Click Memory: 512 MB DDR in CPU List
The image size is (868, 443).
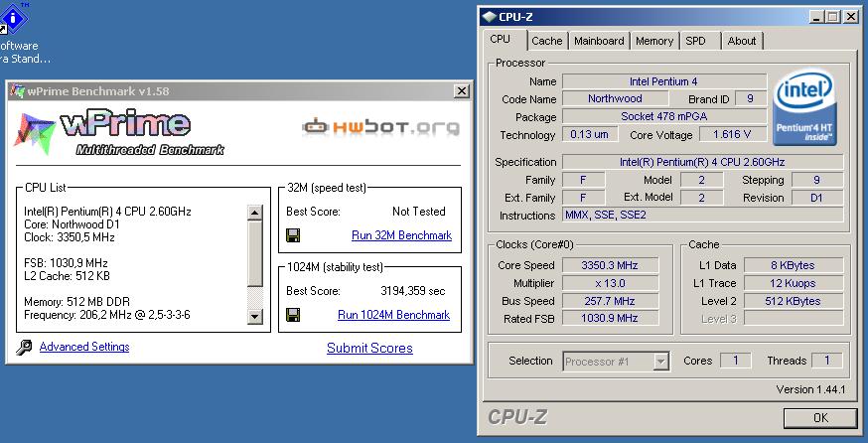tap(76, 302)
